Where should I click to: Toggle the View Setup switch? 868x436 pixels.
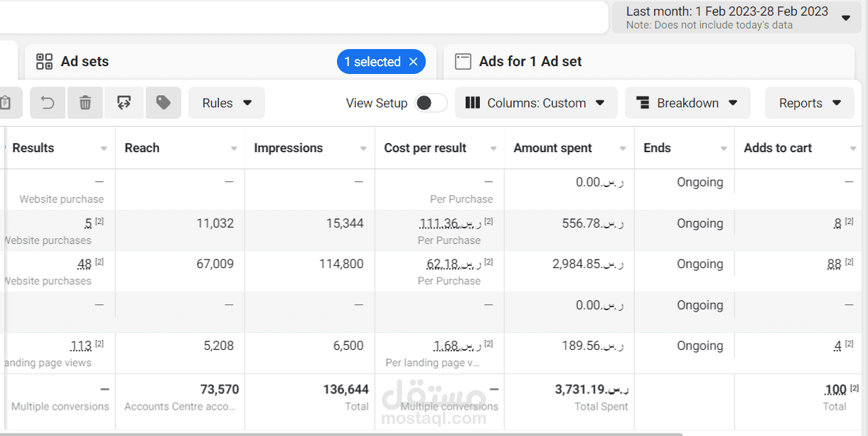[x=431, y=103]
